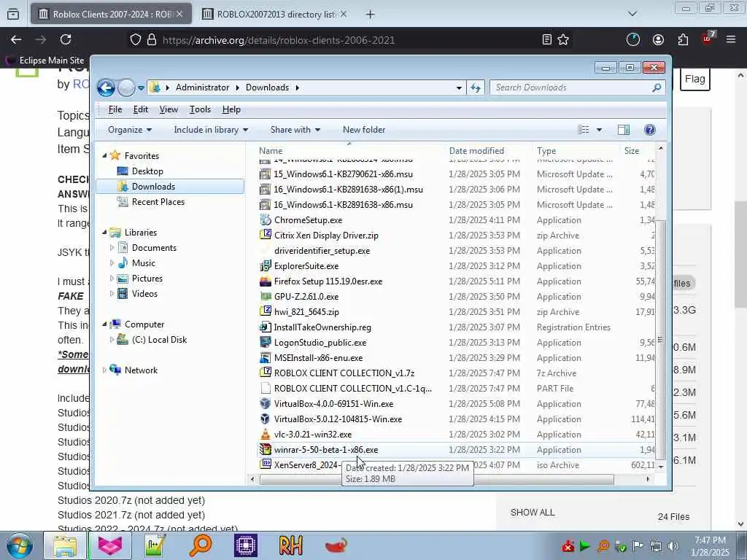Expand the Network tree node
This screenshot has height=560, width=747.
105,370
